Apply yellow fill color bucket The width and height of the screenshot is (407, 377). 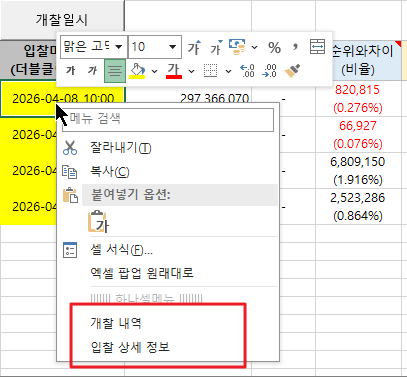(137, 70)
